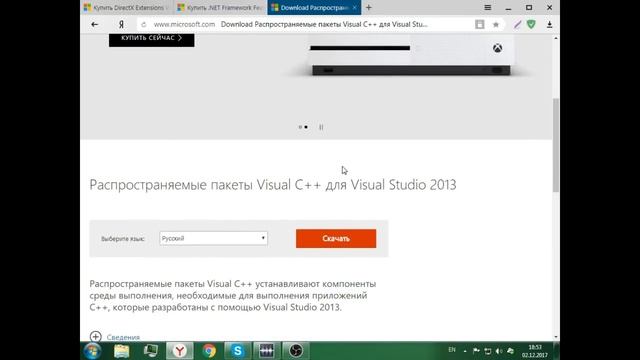Viewport: 640px width, 360px height.
Task: Switch to the Купить .NET Framework tab
Action: [220, 7]
